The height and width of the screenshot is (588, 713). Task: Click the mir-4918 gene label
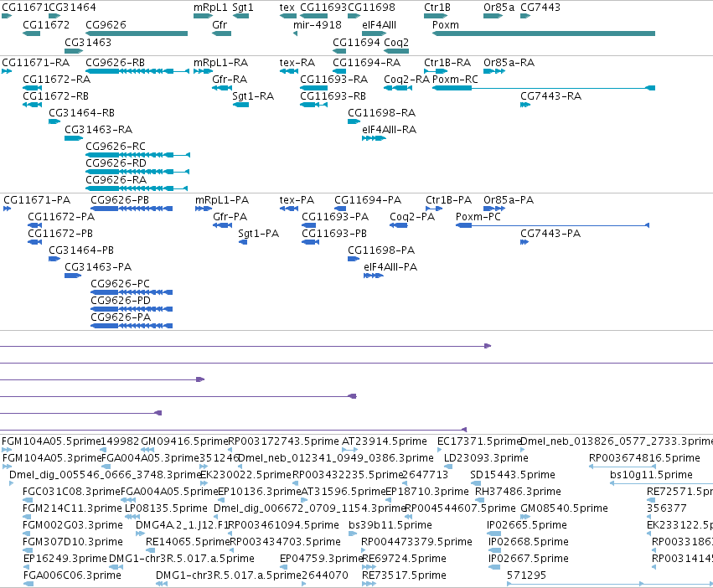(x=318, y=24)
